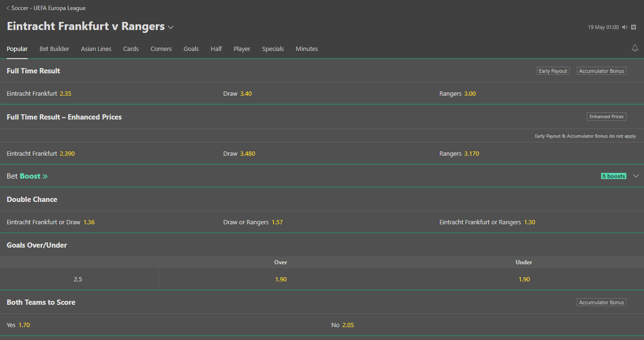Screen dimensions: 644x340
Task: Switch to the Player tab
Action: (242, 49)
